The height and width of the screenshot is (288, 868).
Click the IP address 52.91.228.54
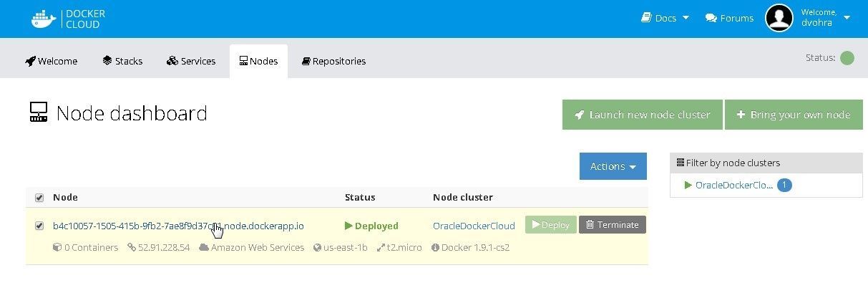tap(164, 247)
